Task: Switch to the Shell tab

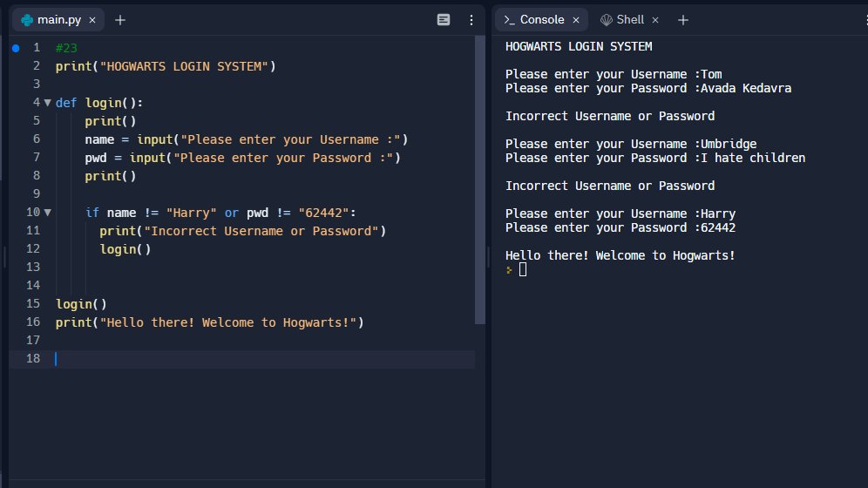Action: (630, 20)
